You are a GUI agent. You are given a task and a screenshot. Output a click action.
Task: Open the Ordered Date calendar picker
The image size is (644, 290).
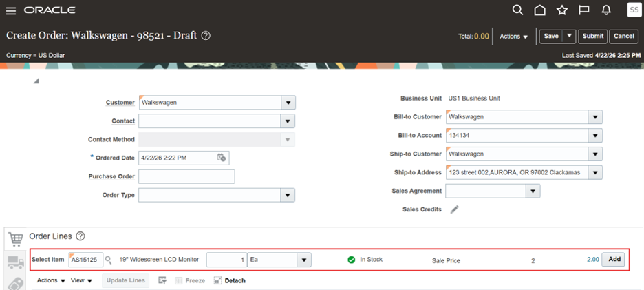tap(222, 158)
